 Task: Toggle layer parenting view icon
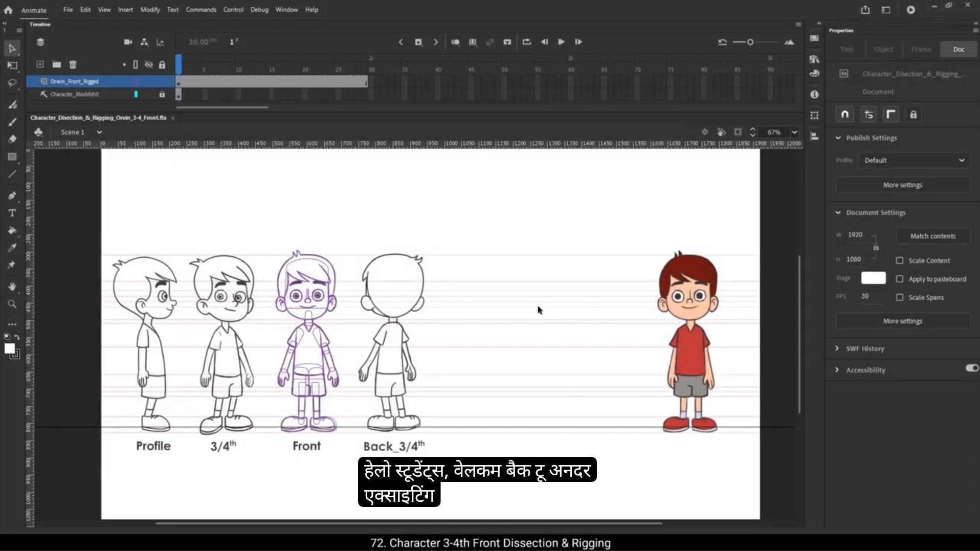(x=144, y=42)
